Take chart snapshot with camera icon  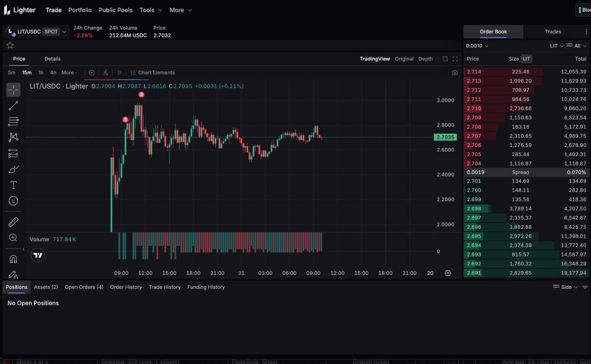(x=454, y=72)
